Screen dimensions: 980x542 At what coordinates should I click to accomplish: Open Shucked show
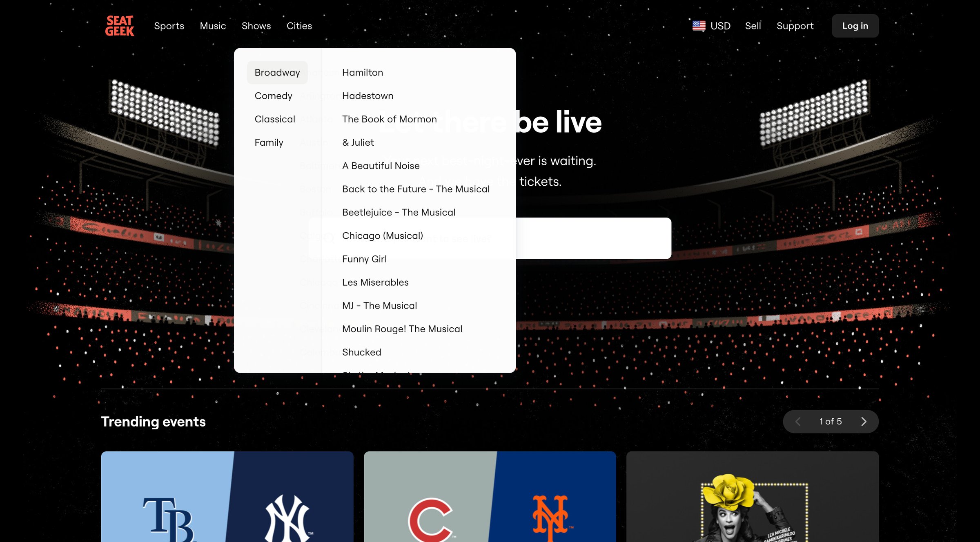[361, 352]
